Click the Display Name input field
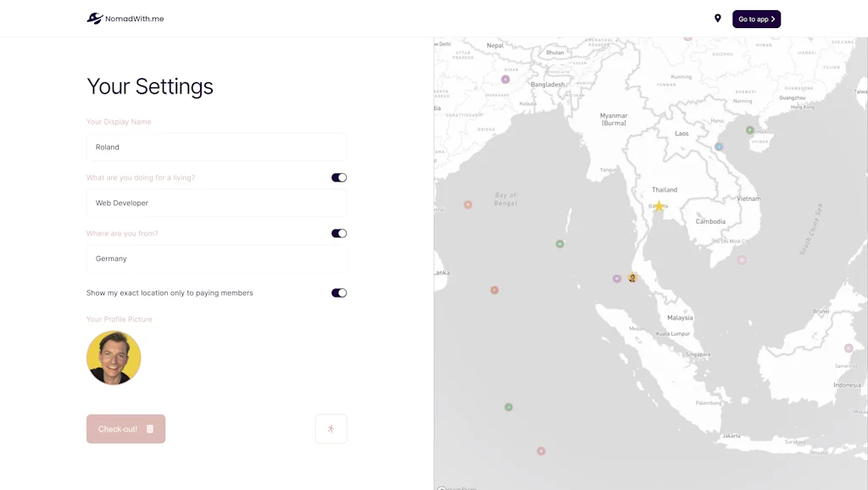The image size is (868, 490). tap(216, 148)
